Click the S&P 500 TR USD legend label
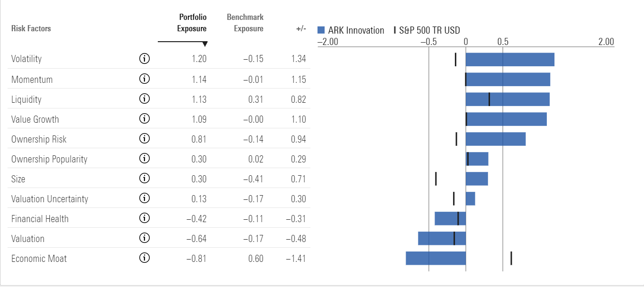 [x=429, y=30]
